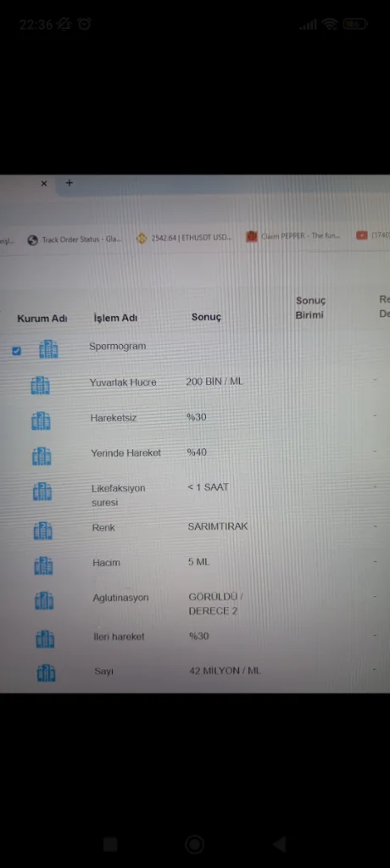Click the institution icon in Likefaksiyon suresi row
This screenshot has width=390, height=868.
(x=42, y=492)
